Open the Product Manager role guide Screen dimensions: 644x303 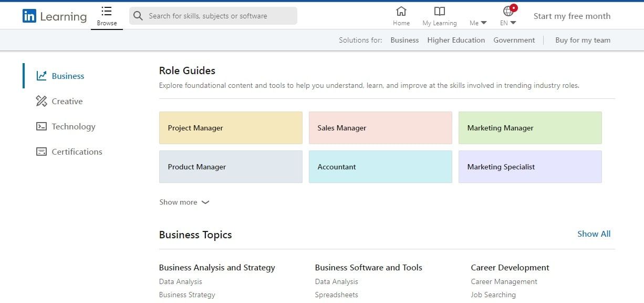click(x=231, y=167)
